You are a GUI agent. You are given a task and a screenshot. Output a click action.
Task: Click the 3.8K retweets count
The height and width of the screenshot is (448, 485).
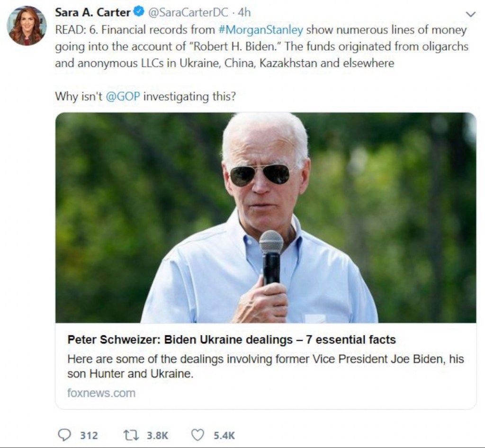coord(158,436)
